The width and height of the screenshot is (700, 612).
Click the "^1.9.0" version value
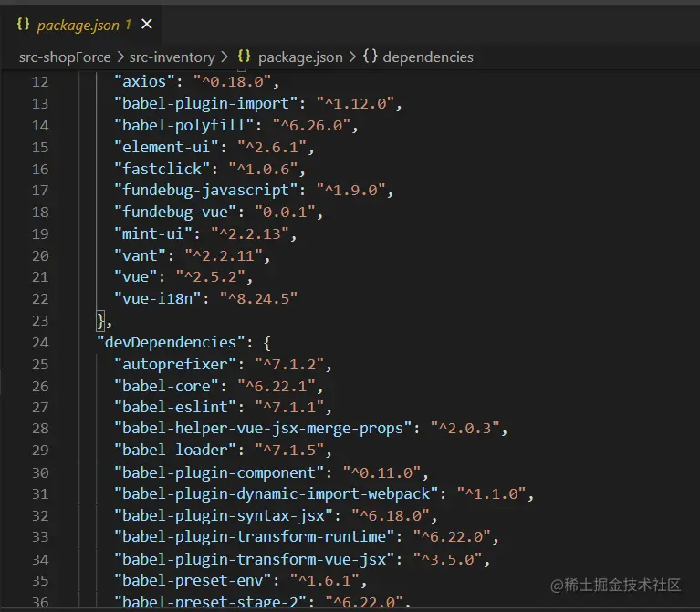point(350,191)
